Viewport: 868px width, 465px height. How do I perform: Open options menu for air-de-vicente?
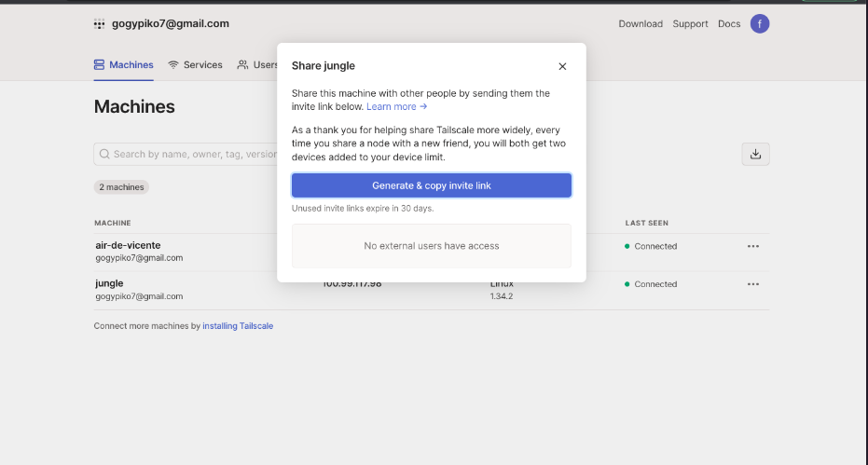(x=752, y=247)
